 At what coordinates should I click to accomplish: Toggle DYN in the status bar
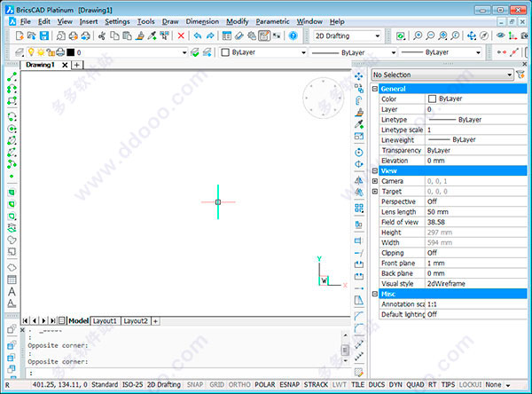395,384
